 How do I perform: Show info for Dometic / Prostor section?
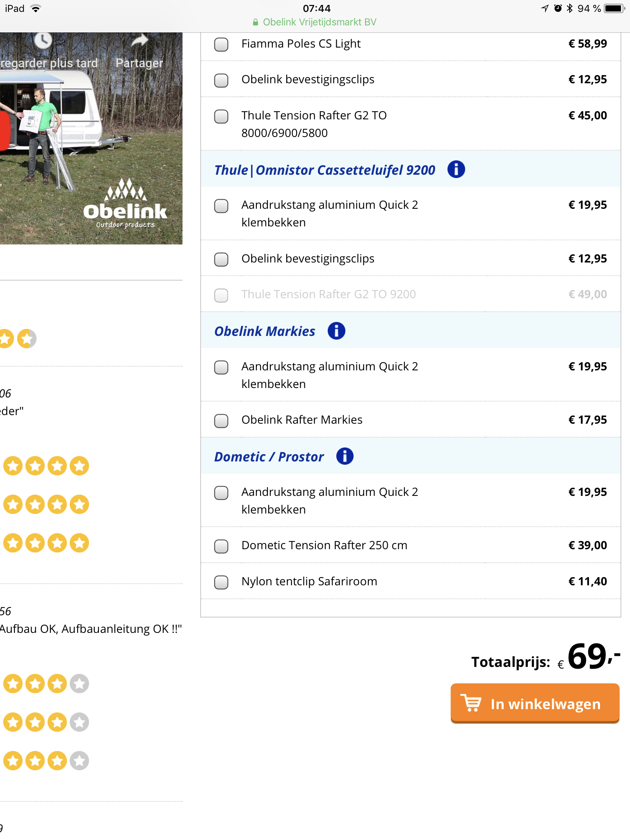pos(345,456)
